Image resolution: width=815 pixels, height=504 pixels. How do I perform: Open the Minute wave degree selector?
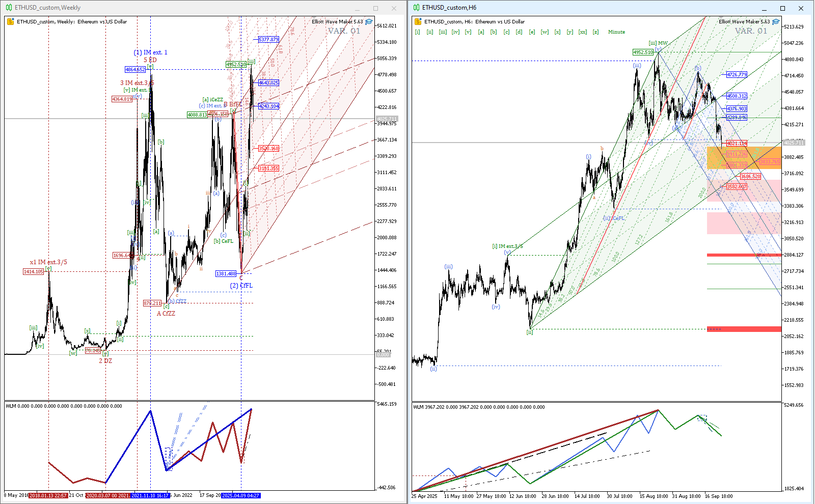coord(616,32)
